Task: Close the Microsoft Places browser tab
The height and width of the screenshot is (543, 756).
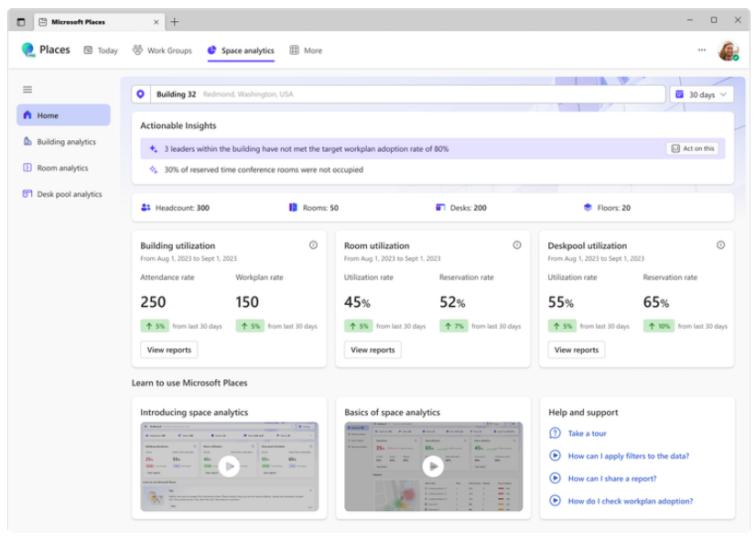Action: coord(156,22)
